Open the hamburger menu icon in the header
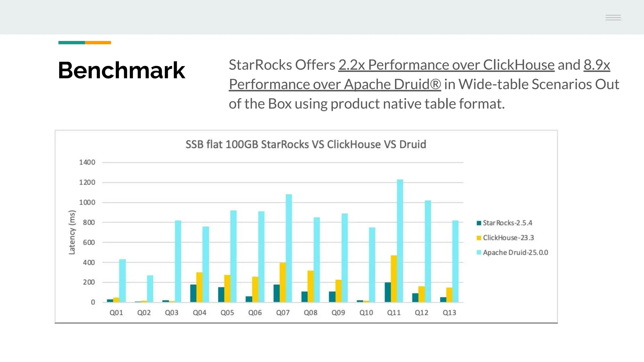The height and width of the screenshot is (362, 644). coord(613,18)
